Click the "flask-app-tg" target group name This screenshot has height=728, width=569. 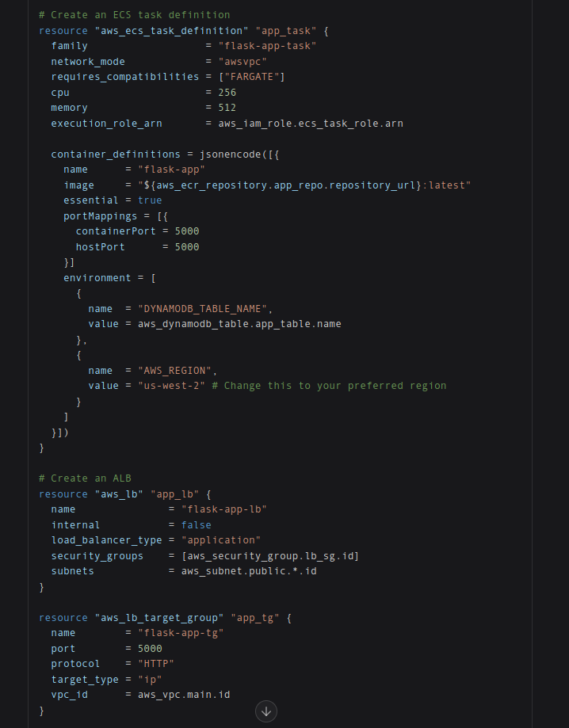(181, 633)
